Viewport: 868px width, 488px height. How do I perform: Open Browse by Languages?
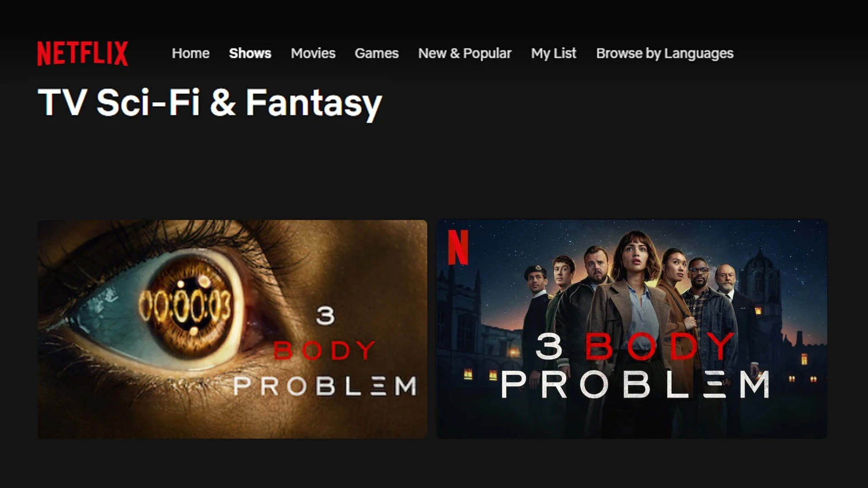click(x=665, y=53)
